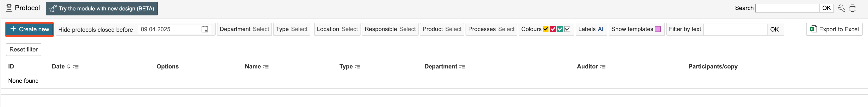Click the Date column sort arrows
This screenshot has height=107, width=868.
[x=69, y=67]
